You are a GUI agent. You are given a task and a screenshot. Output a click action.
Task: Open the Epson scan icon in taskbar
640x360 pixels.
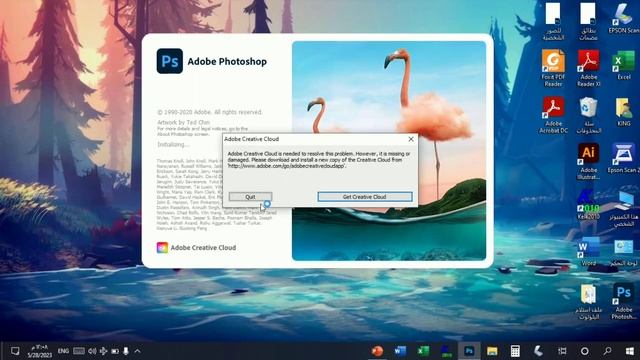point(538,351)
